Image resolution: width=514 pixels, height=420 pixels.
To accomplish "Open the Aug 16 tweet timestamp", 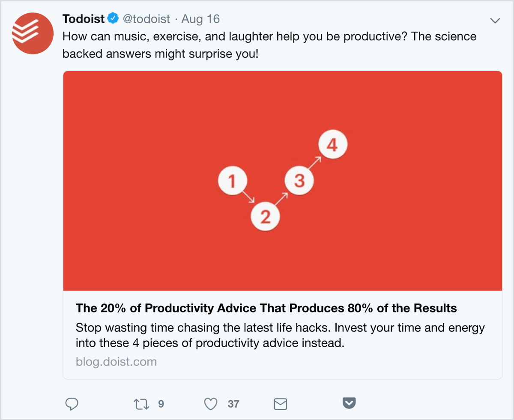I will (x=200, y=19).
